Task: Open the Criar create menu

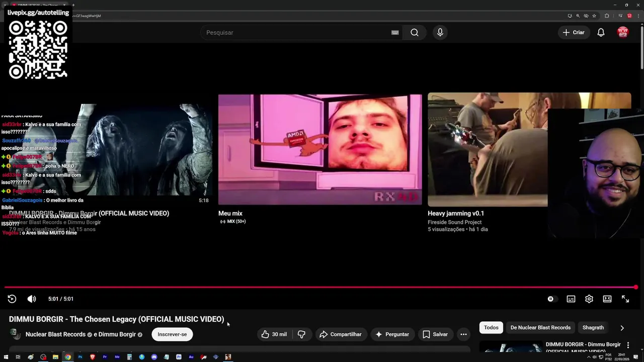Action: 574,32
